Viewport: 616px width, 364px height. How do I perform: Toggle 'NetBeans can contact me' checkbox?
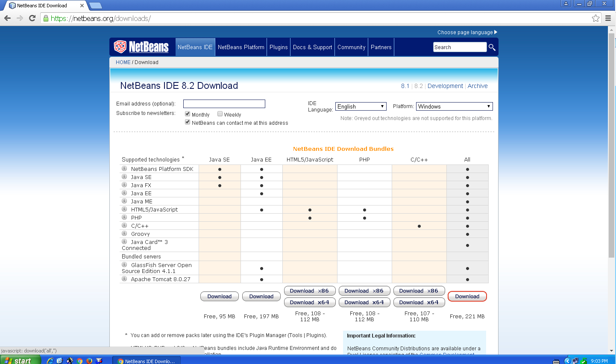(188, 122)
